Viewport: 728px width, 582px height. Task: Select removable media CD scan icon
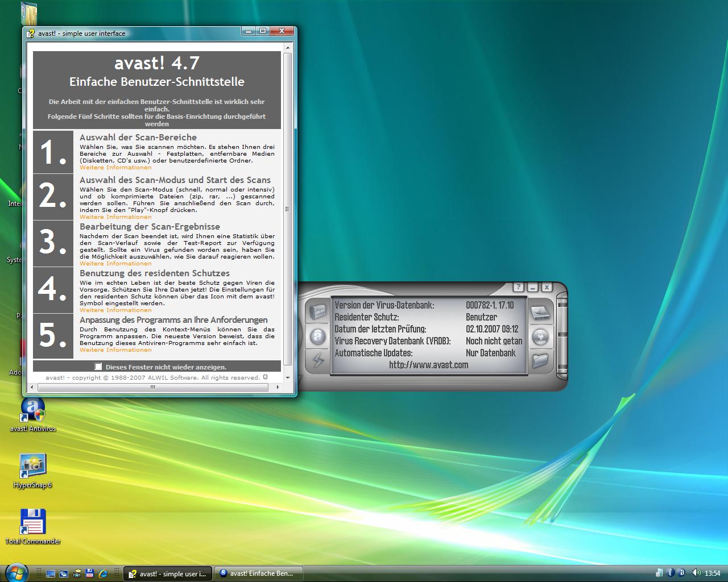tap(540, 337)
